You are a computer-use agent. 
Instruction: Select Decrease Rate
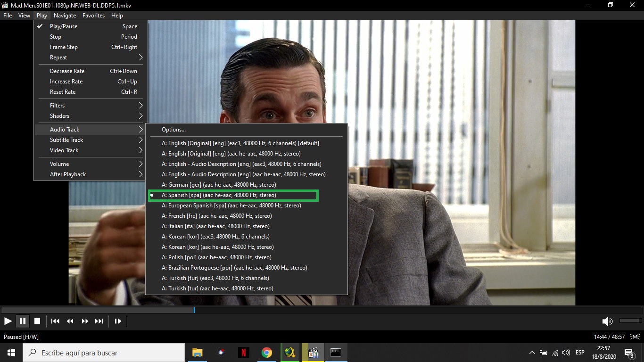click(91, 71)
